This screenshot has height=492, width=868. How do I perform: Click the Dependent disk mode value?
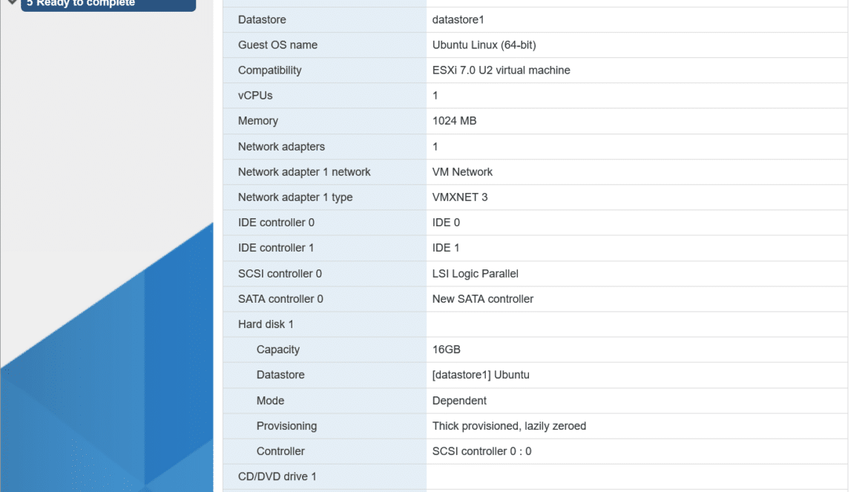pos(459,401)
